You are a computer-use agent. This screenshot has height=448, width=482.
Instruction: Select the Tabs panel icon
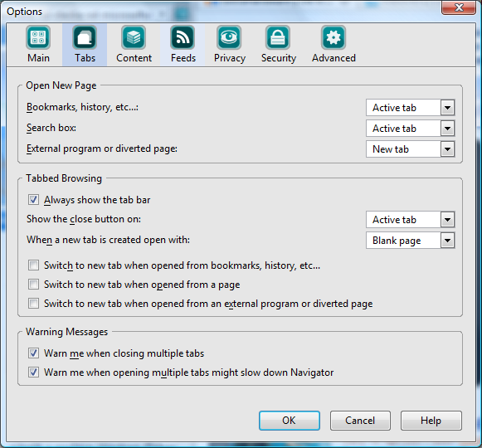tap(85, 38)
